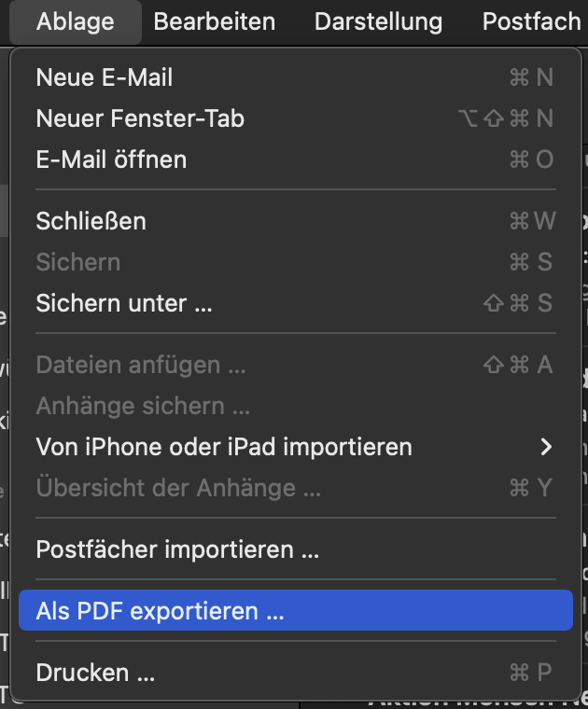This screenshot has height=709, width=588.
Task: Select Sichern unter …
Action: pyautogui.click(x=124, y=303)
